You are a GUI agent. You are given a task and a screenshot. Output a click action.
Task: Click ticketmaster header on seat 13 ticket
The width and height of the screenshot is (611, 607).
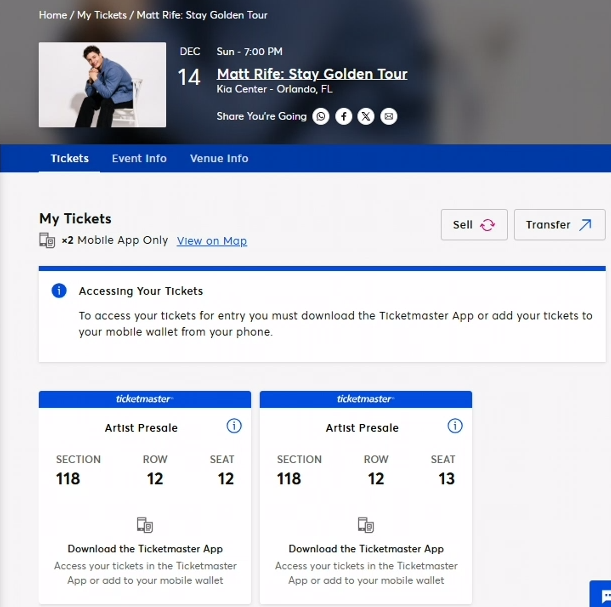point(366,399)
